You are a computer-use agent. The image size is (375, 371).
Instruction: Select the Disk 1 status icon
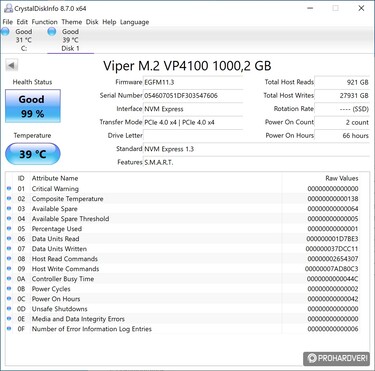pos(52,32)
